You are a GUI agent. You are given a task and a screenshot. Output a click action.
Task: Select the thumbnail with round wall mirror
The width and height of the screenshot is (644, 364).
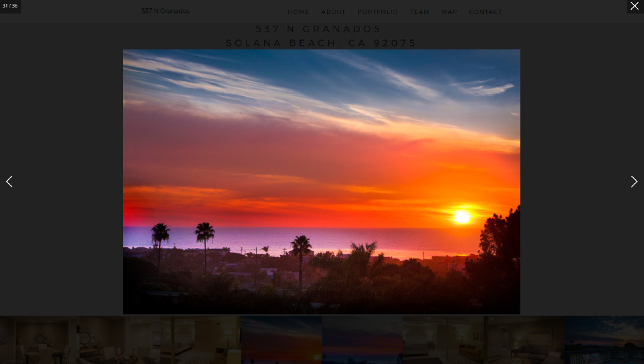(x=120, y=340)
